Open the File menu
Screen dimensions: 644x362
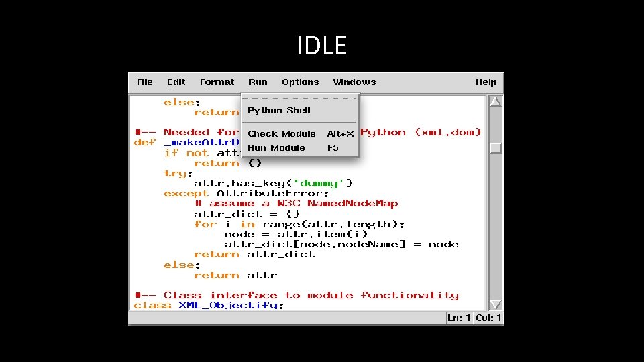click(145, 82)
